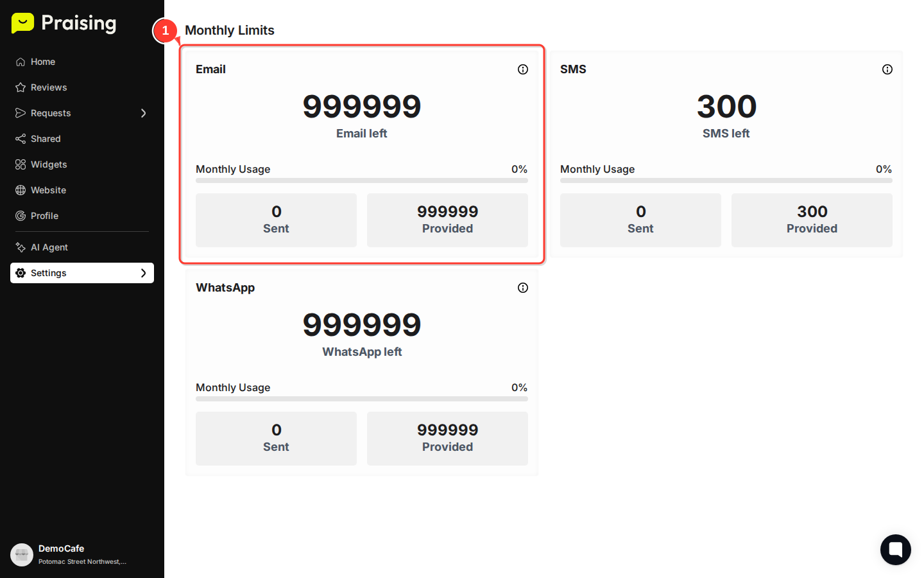The image size is (924, 578).
Task: Click the Email Monthly Usage progress bar
Action: 361,180
